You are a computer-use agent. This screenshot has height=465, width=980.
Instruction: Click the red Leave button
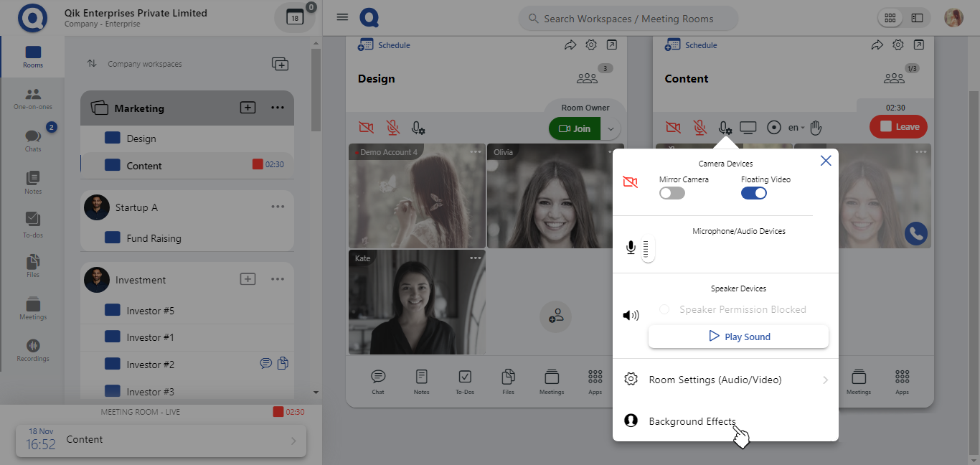(x=898, y=127)
